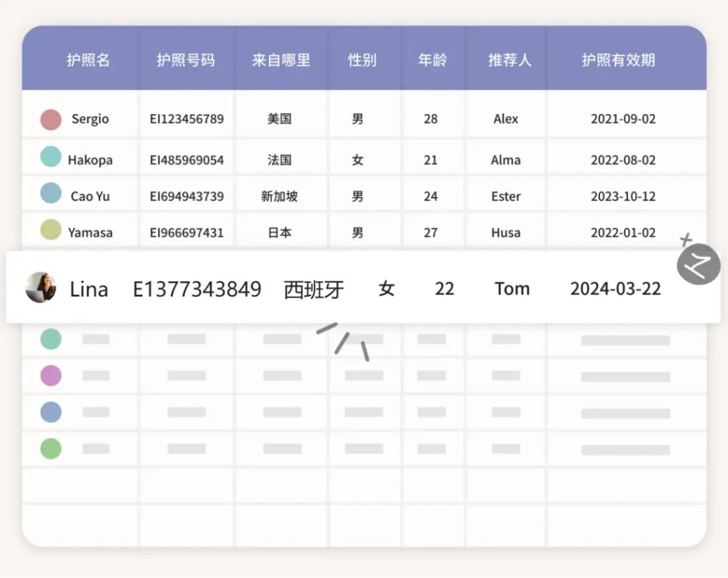Click Lina's gender cell 女

[x=387, y=289]
